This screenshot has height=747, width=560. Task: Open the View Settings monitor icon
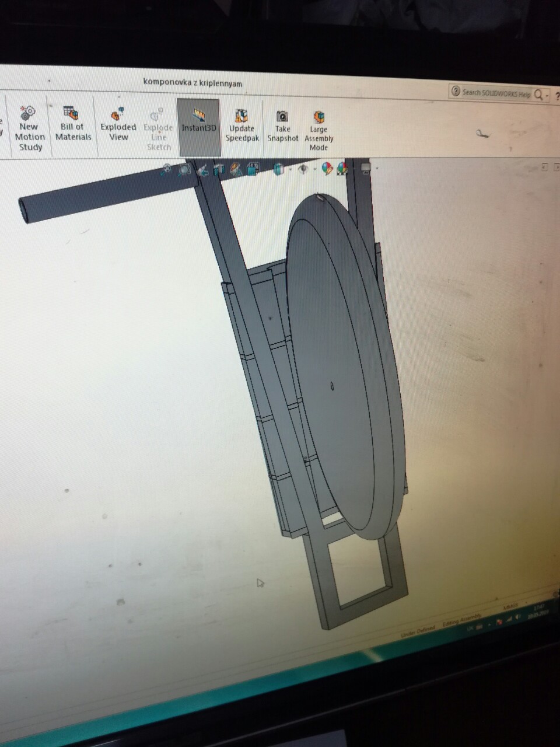[366, 169]
